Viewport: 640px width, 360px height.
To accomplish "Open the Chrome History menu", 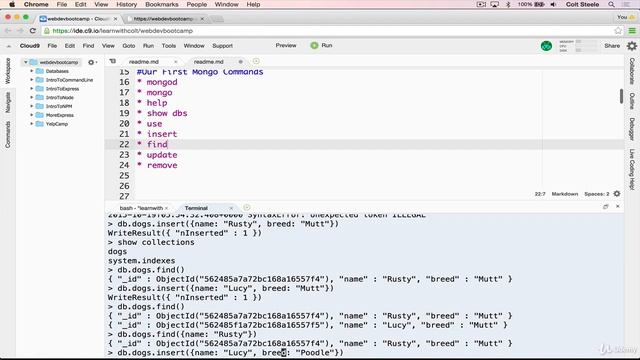I will coord(127,4).
